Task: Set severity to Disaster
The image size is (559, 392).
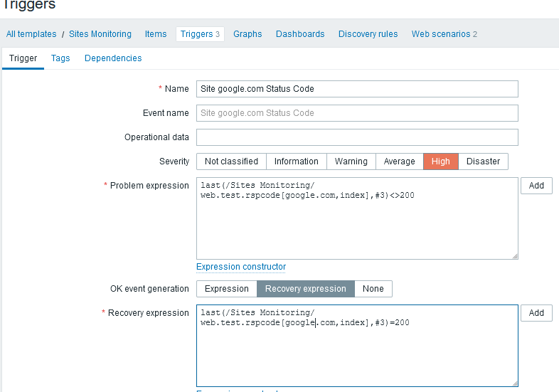Action: 483,161
